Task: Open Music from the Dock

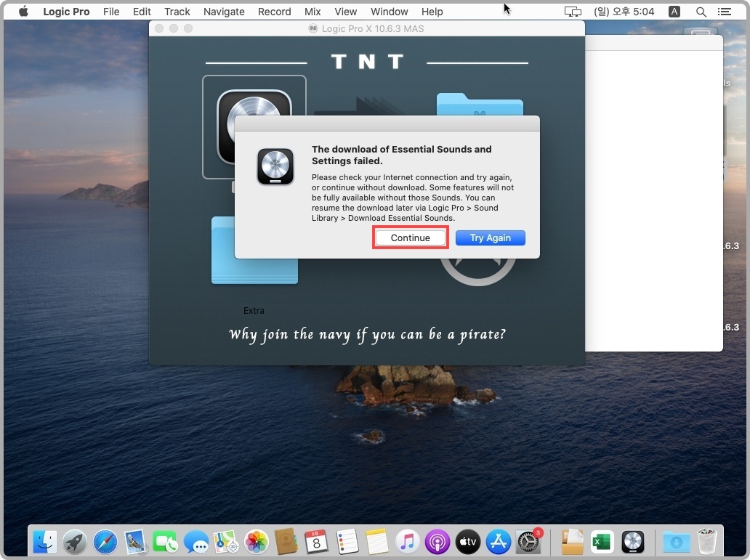Action: click(x=407, y=542)
